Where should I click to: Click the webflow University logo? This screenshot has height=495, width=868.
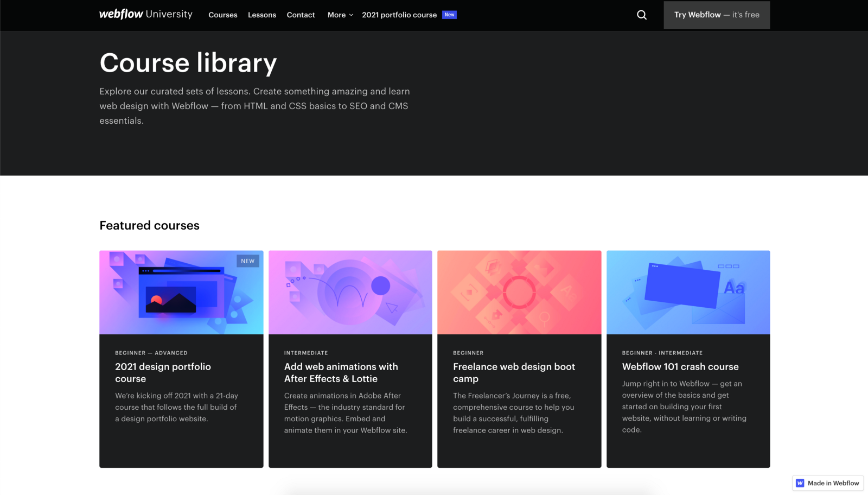[145, 14]
